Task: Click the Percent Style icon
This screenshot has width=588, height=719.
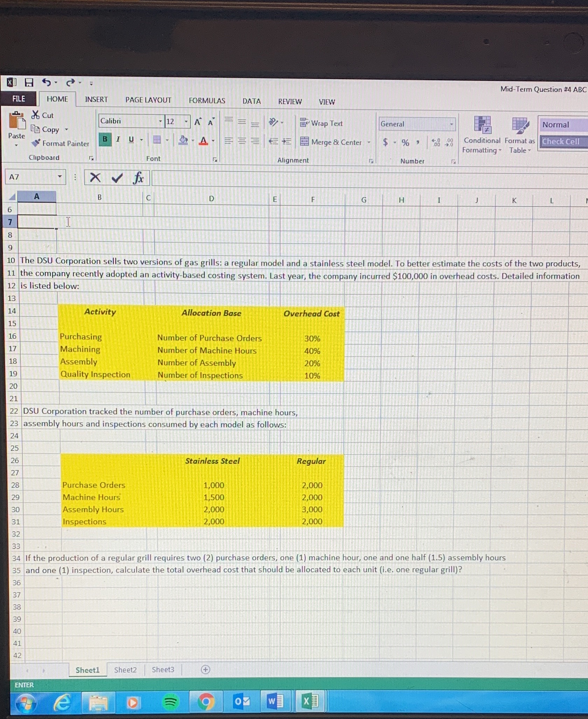Action: (x=405, y=143)
